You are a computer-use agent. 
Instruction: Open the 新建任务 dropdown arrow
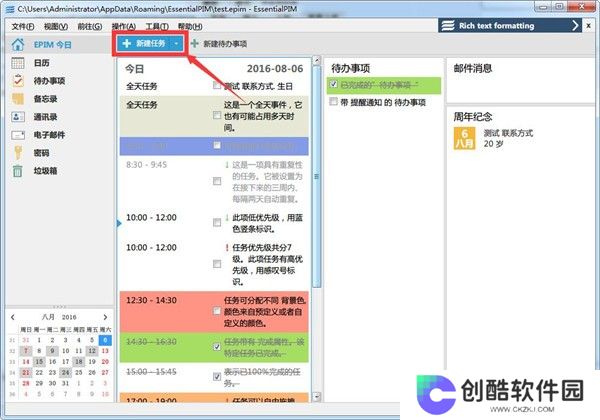pyautogui.click(x=176, y=44)
